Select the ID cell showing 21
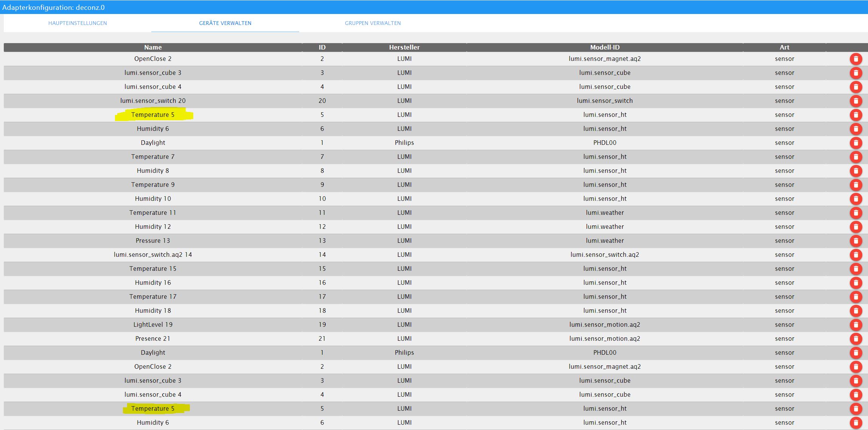868x430 pixels. click(x=322, y=338)
